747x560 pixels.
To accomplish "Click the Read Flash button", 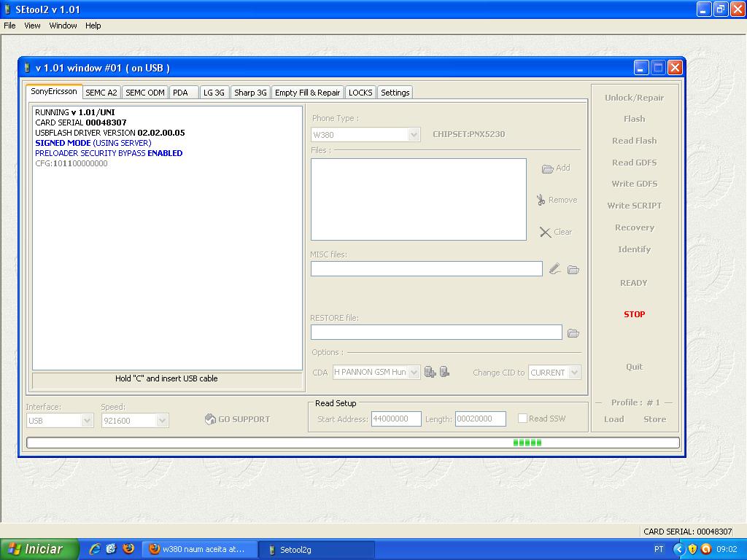I will pyautogui.click(x=634, y=141).
